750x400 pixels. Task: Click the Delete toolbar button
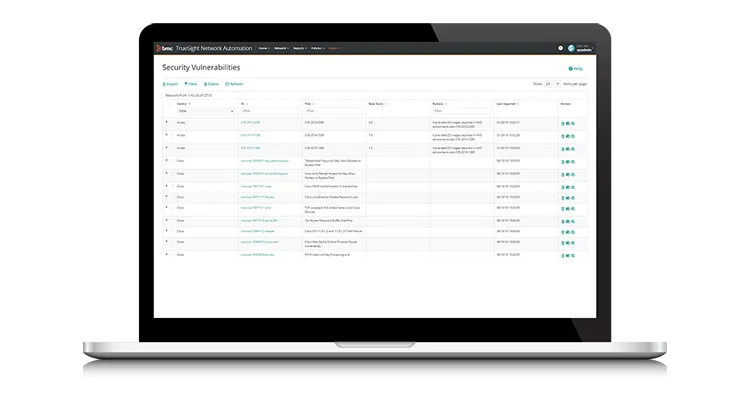tap(211, 84)
